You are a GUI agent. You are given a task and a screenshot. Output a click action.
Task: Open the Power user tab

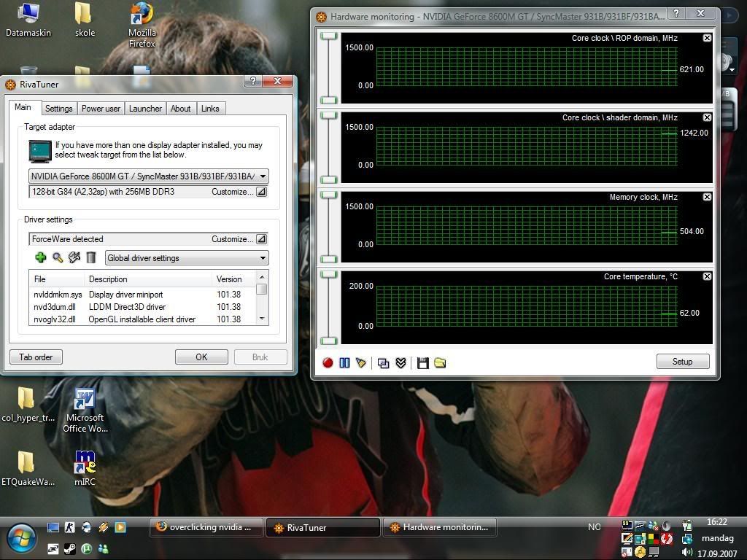tap(101, 109)
